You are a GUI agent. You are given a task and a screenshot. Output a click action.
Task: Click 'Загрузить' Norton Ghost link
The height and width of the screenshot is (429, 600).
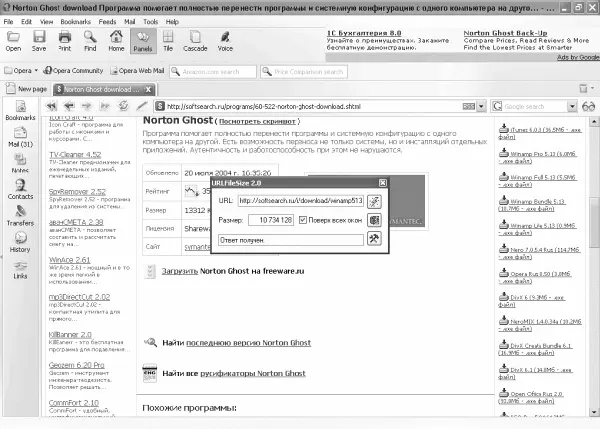[x=179, y=271]
